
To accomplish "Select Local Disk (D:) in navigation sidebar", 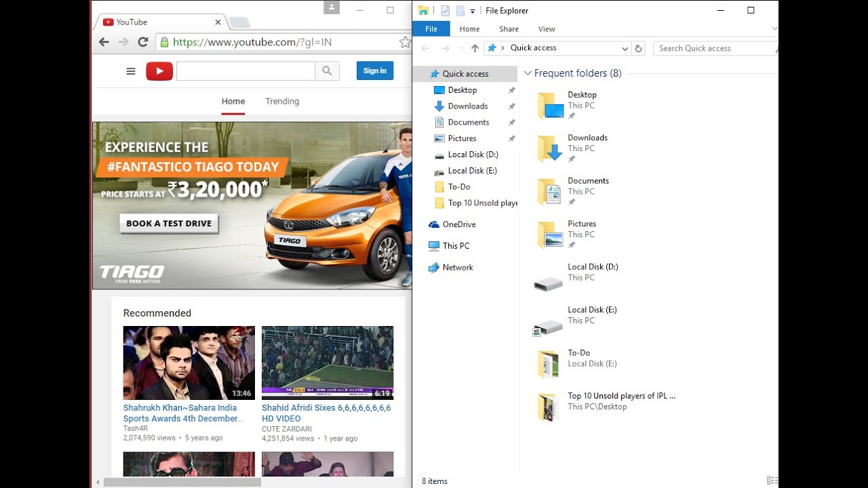I will pyautogui.click(x=473, y=155).
